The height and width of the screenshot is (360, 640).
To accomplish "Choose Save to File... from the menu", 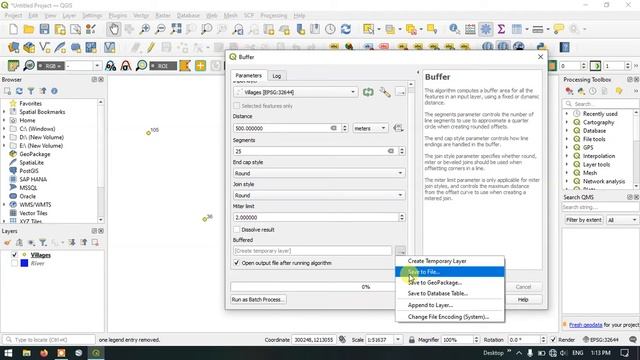I will pyautogui.click(x=450, y=272).
